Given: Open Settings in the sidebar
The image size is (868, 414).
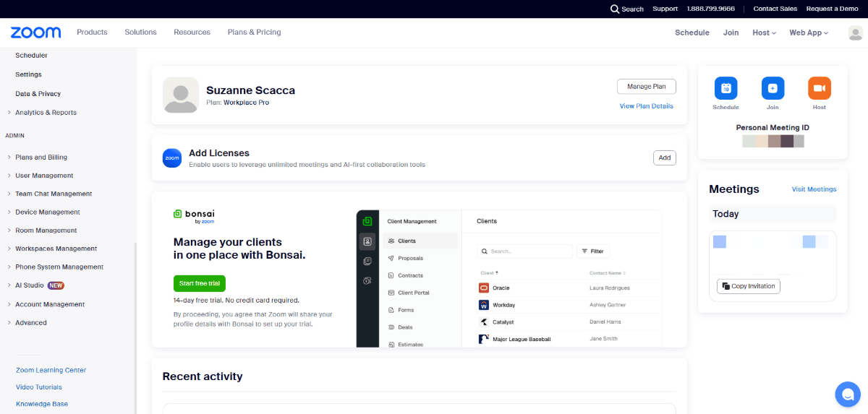Looking at the screenshot, I should tap(28, 74).
